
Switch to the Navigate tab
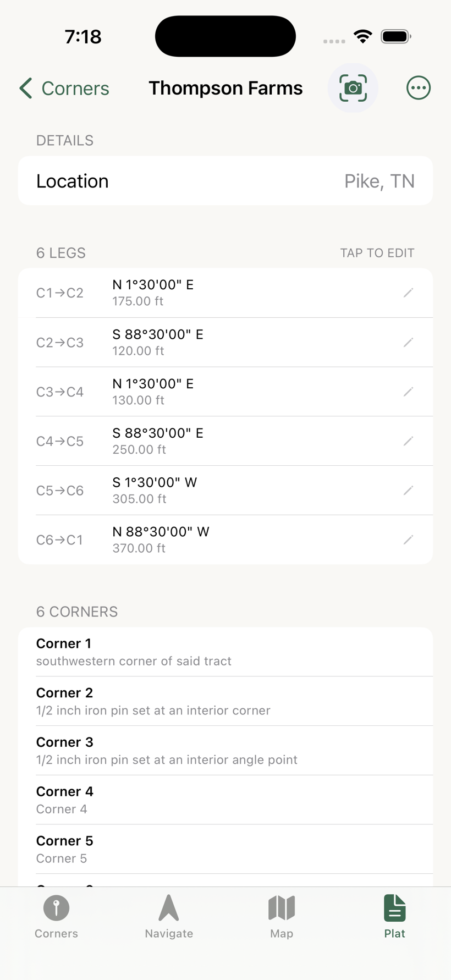coord(169,917)
